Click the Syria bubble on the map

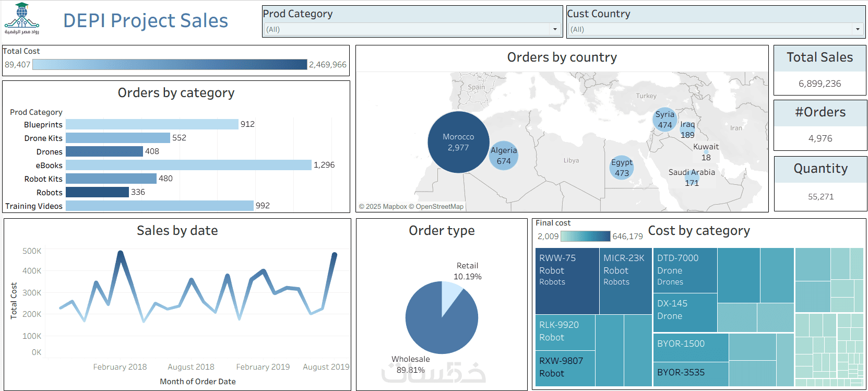point(665,120)
